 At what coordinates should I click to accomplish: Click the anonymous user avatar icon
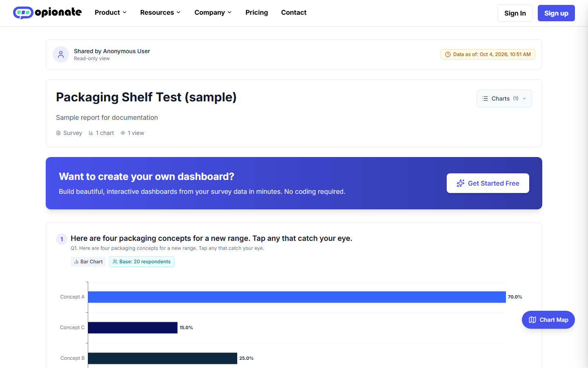point(61,54)
